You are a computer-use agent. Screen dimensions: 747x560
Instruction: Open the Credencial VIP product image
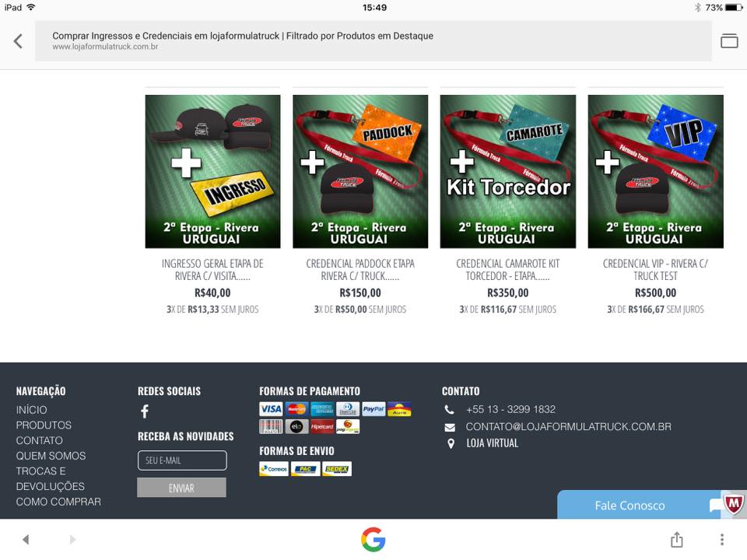click(x=655, y=171)
